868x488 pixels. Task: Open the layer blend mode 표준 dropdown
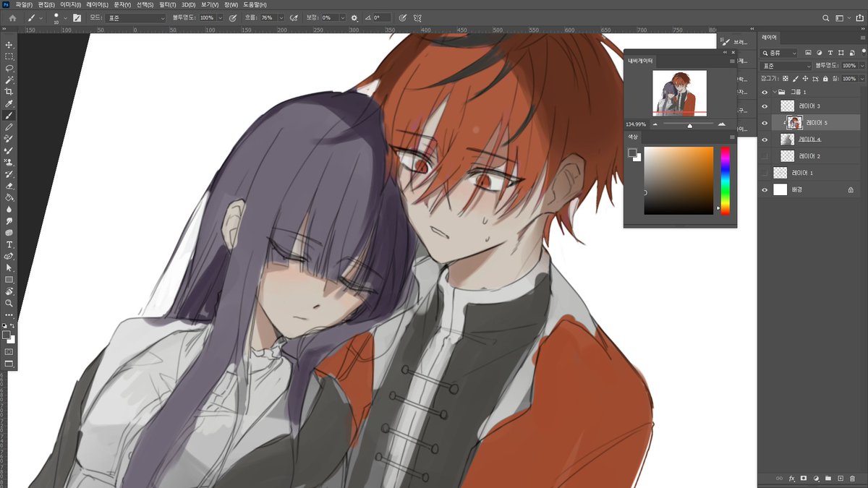tap(786, 66)
